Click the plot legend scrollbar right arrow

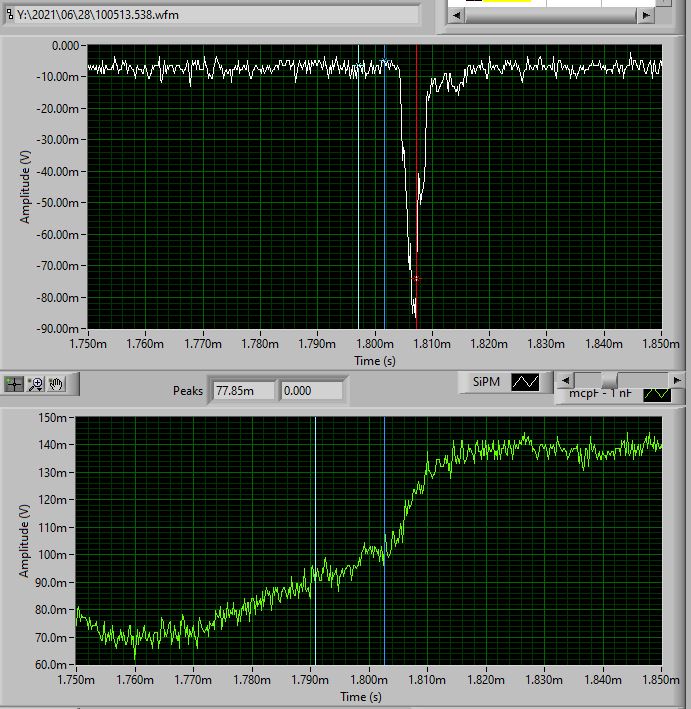click(x=677, y=380)
